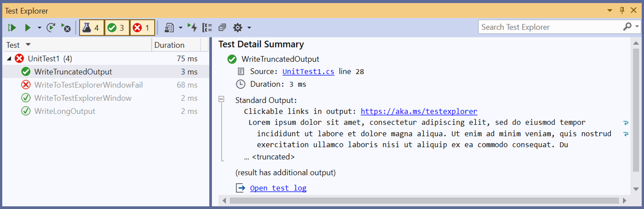Open the Group By hierarchy icon
Viewport: 644px width, 209px height.
coord(207,28)
